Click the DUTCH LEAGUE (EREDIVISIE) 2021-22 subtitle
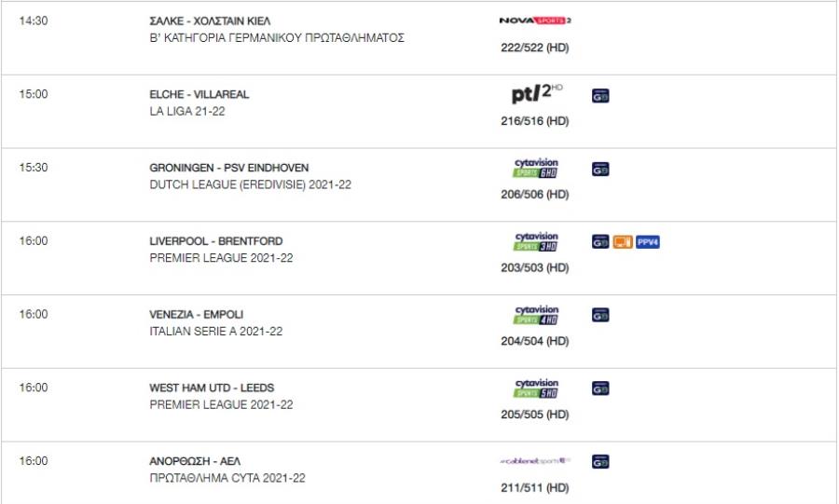Viewport: 839px width, 504px height. pos(251,184)
